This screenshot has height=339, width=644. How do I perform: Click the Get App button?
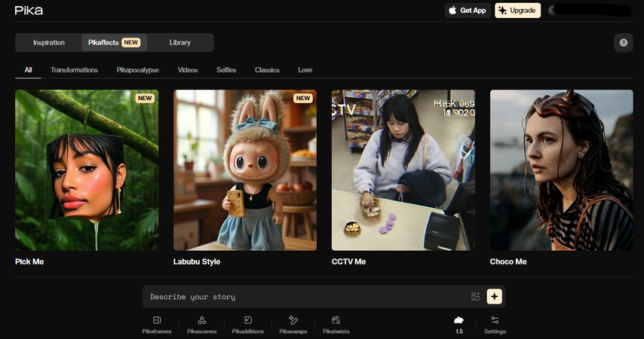(468, 11)
